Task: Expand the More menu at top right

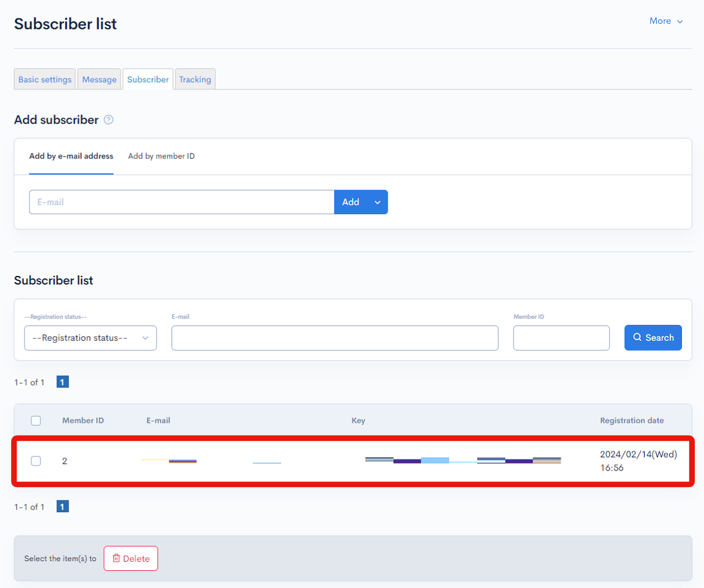Action: [665, 20]
